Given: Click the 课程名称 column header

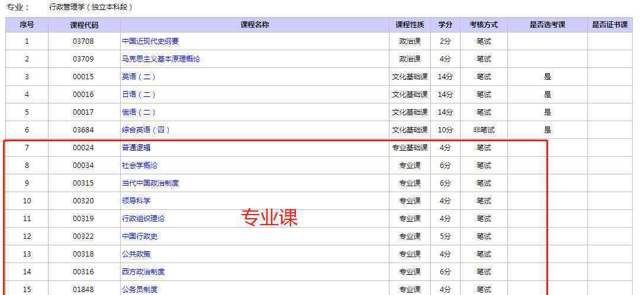Looking at the screenshot, I should click(x=255, y=25).
